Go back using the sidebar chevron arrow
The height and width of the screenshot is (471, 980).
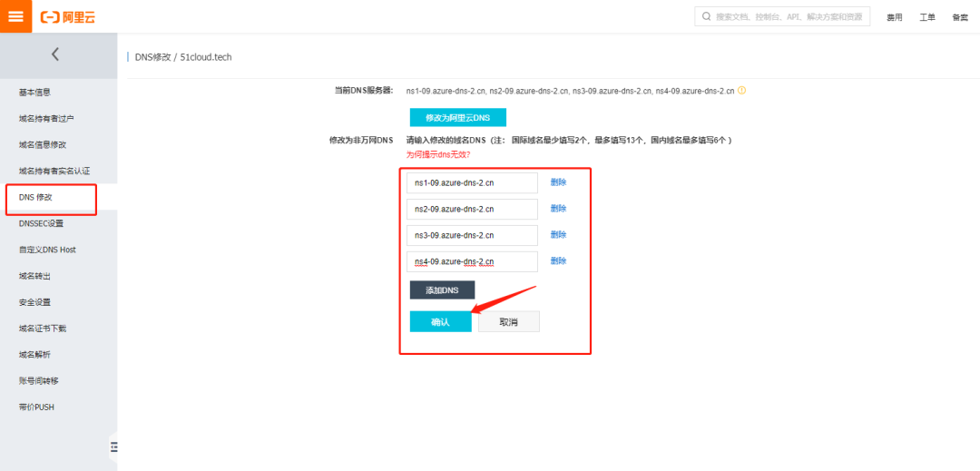click(x=55, y=54)
